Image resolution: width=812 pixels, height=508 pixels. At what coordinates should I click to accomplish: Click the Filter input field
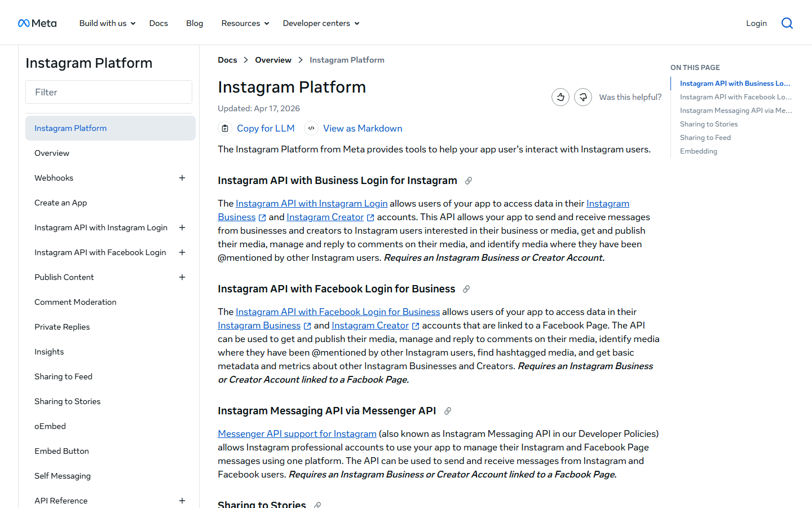coord(109,92)
